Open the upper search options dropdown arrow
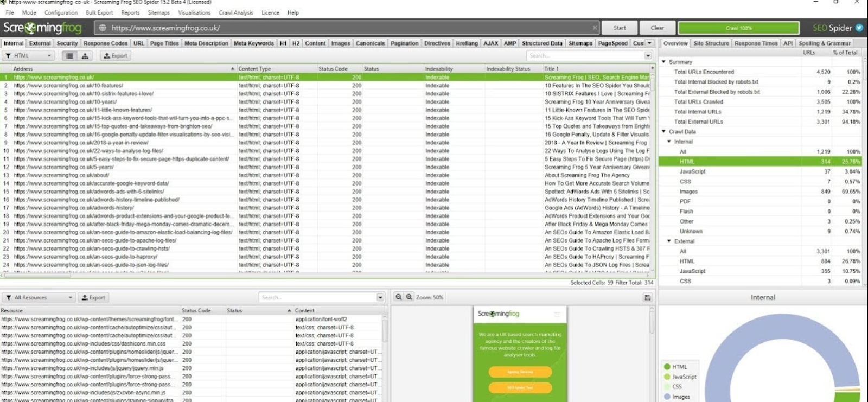868x402 pixels. coord(648,55)
